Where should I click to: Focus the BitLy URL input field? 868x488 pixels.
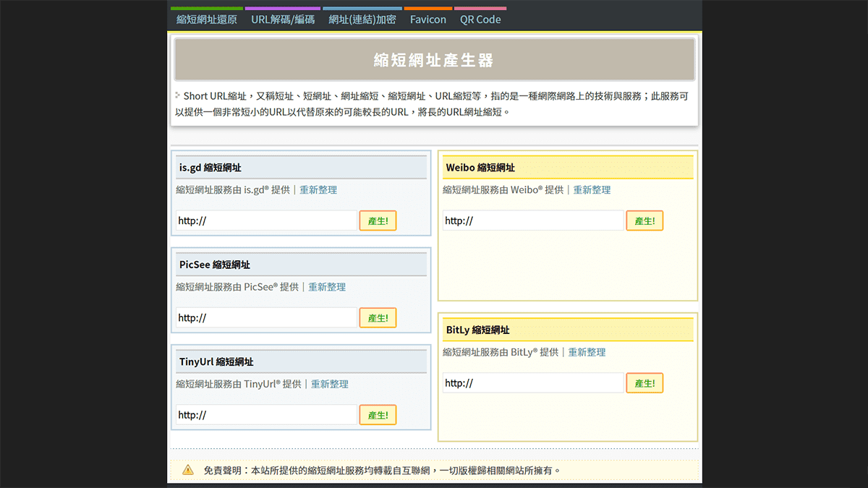tap(533, 383)
